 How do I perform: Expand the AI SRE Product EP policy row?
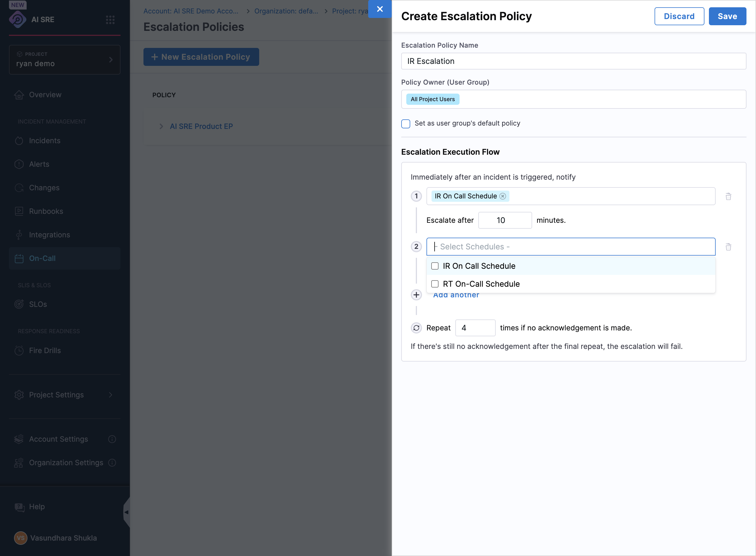pyautogui.click(x=161, y=126)
